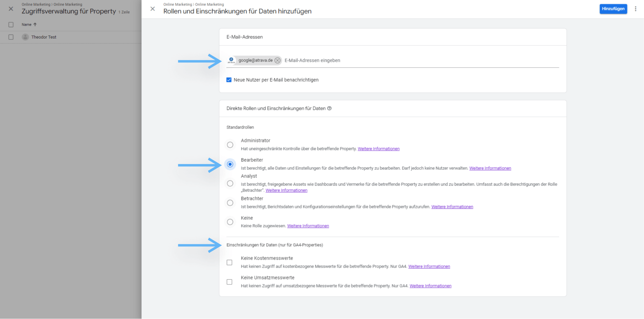Screen dimensions: 644x319
Task: Select the Administrator role
Action: pos(230,145)
